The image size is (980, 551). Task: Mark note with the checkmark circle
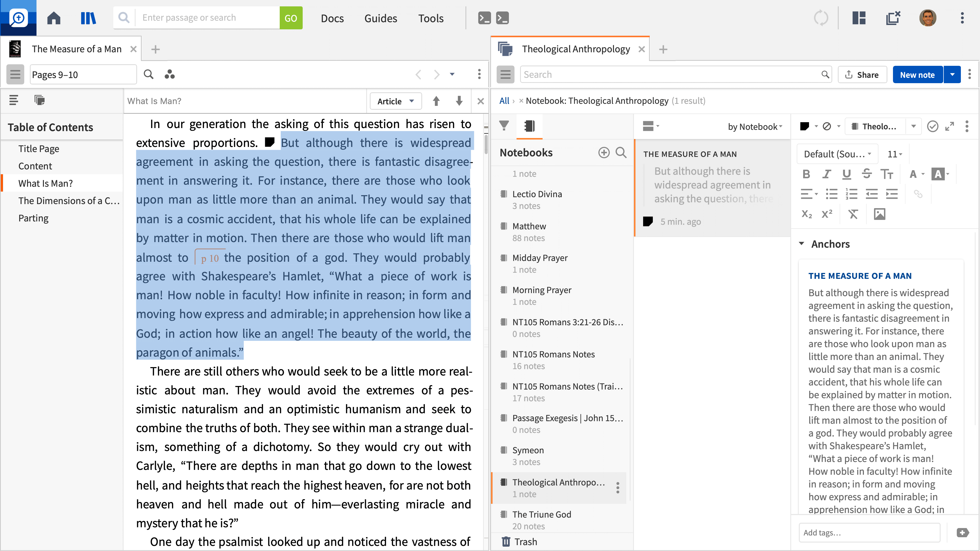tap(933, 126)
